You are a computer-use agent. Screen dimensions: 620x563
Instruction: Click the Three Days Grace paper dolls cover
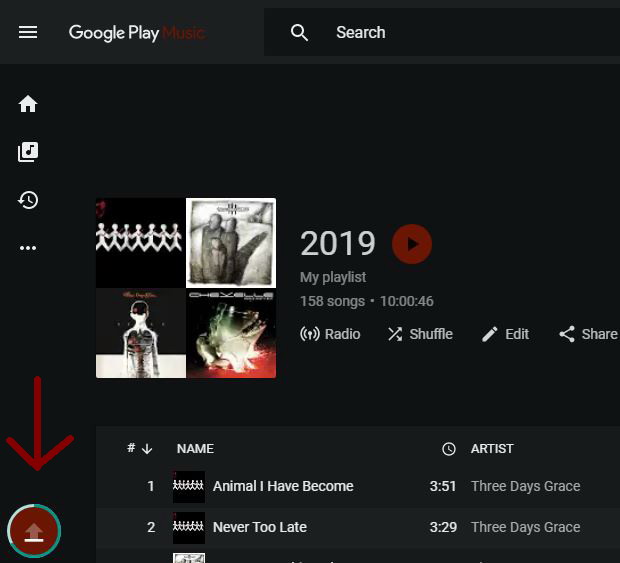tap(140, 243)
